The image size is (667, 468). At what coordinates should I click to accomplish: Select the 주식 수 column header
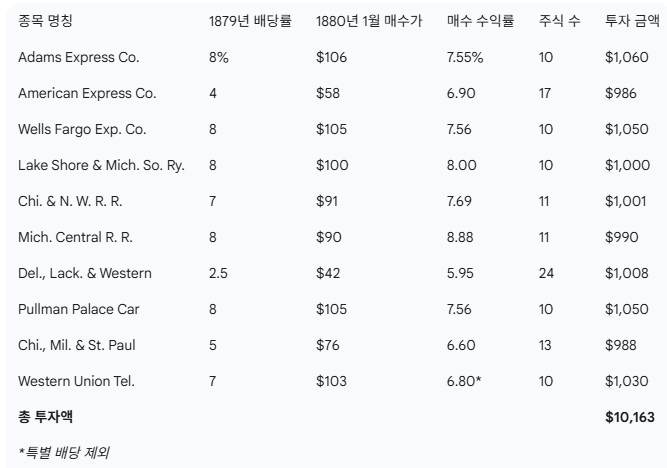558,21
